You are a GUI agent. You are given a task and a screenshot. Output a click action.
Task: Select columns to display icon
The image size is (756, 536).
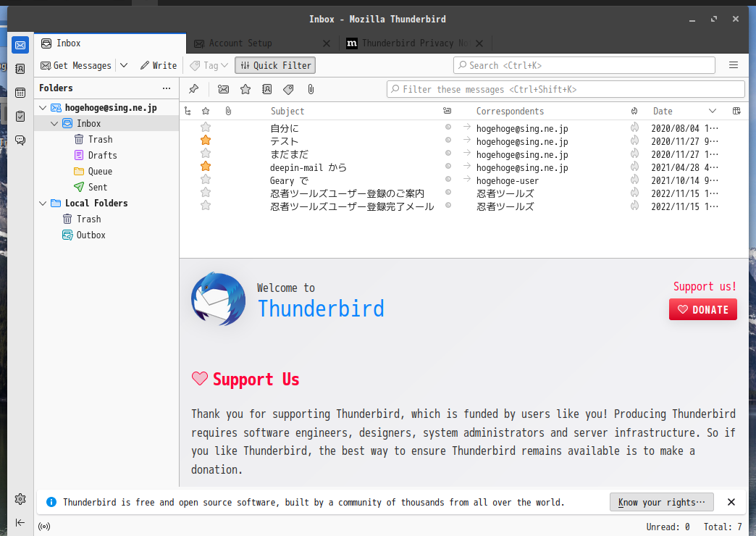click(x=736, y=112)
